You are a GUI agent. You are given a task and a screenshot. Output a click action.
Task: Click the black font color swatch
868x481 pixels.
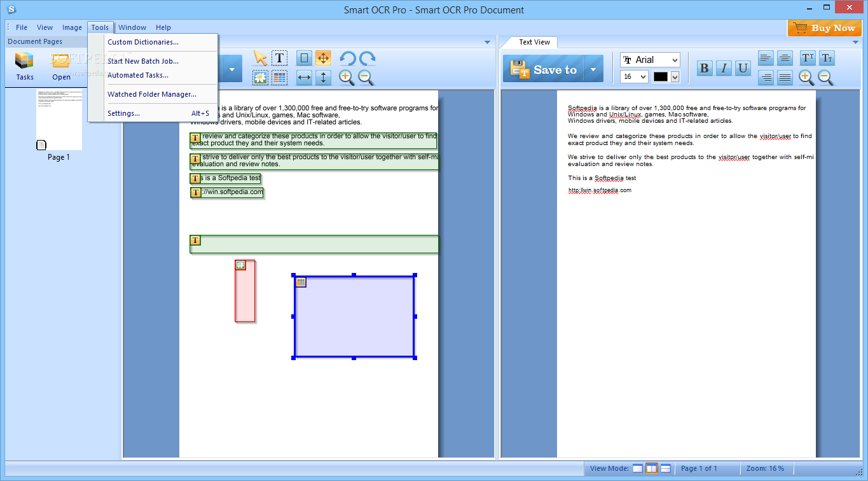click(661, 77)
